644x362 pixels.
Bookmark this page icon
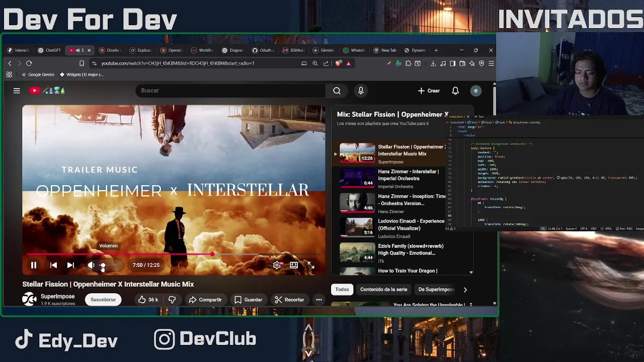click(82, 63)
